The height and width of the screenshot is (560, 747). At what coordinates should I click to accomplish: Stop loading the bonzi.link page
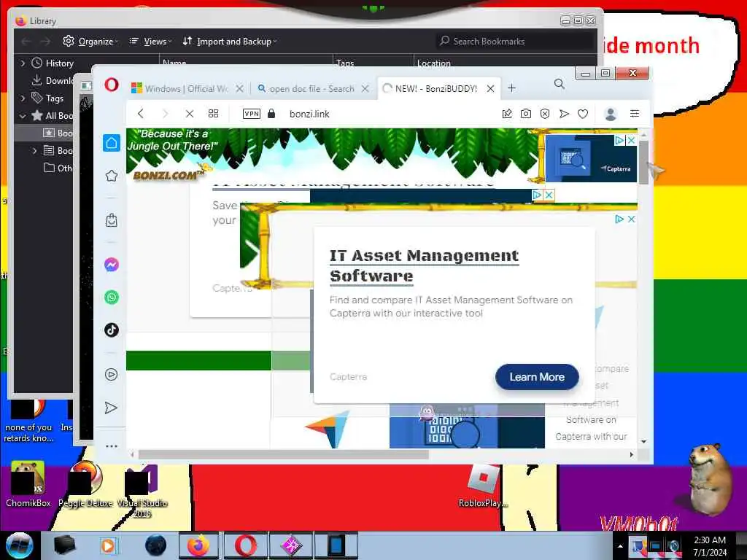tap(189, 113)
